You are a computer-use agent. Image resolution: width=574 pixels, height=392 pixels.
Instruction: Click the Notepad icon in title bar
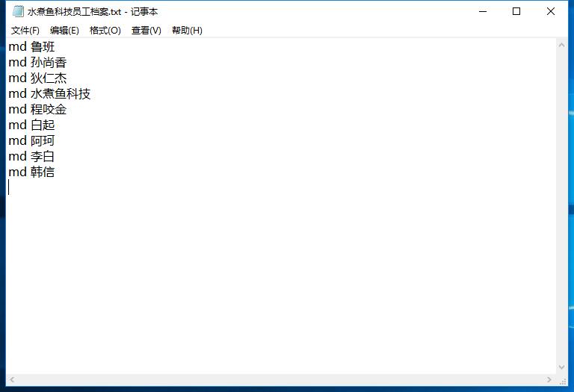point(18,11)
